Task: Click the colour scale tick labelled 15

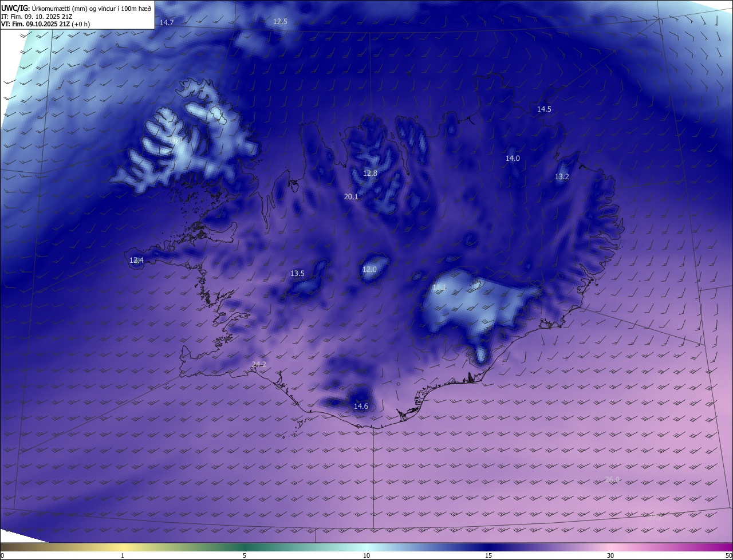Action: [488, 555]
